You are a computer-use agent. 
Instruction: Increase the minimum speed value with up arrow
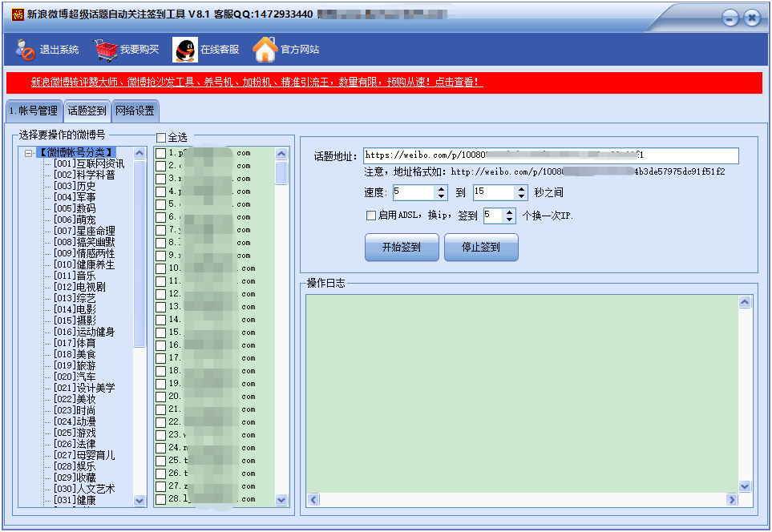442,189
